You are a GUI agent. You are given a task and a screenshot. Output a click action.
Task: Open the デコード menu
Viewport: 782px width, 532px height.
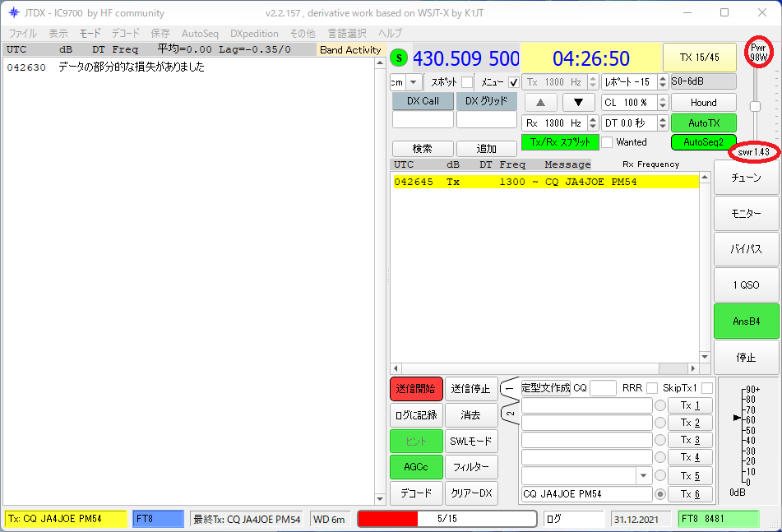pyautogui.click(x=125, y=34)
